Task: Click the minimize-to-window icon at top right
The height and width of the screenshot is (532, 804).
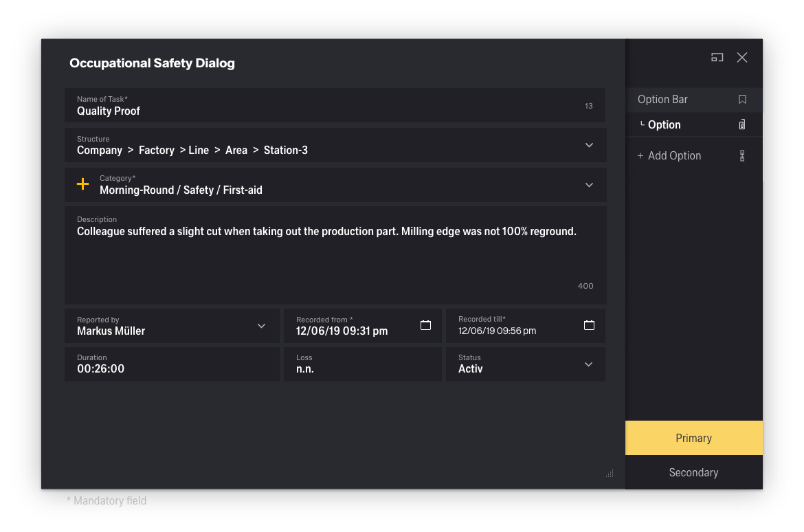Action: click(x=717, y=58)
